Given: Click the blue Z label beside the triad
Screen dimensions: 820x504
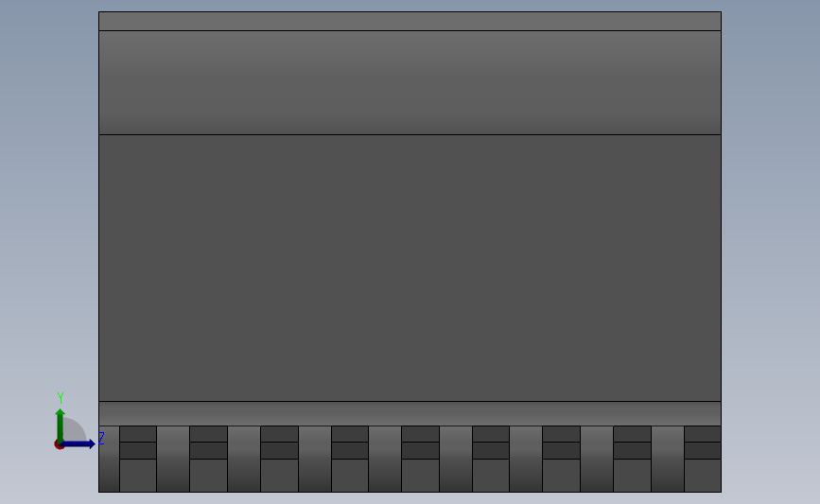Looking at the screenshot, I should click(101, 438).
